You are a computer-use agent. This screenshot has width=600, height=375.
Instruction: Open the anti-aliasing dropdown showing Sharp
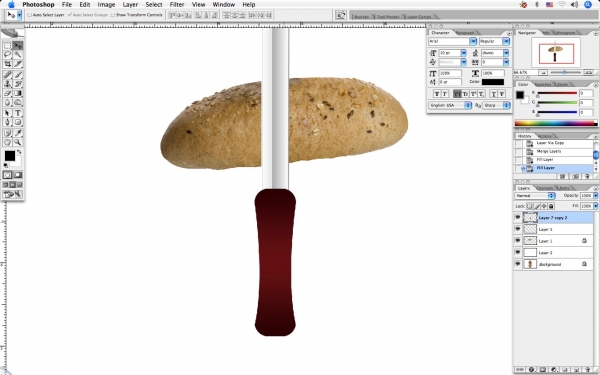coord(496,105)
